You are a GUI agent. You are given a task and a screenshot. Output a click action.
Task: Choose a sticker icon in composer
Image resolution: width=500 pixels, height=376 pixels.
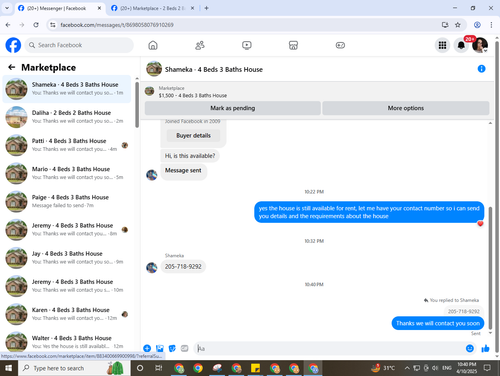coord(172,348)
